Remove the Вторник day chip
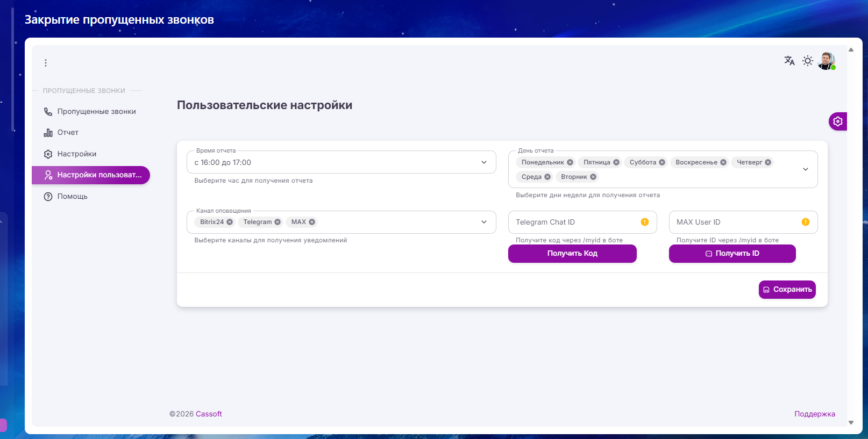This screenshot has height=439, width=868. [593, 177]
